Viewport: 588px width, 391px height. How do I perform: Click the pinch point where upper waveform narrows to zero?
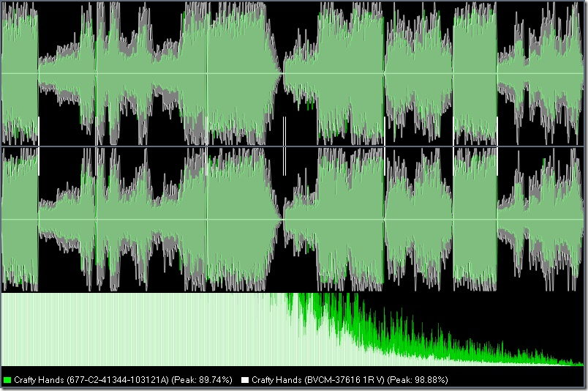282,73
